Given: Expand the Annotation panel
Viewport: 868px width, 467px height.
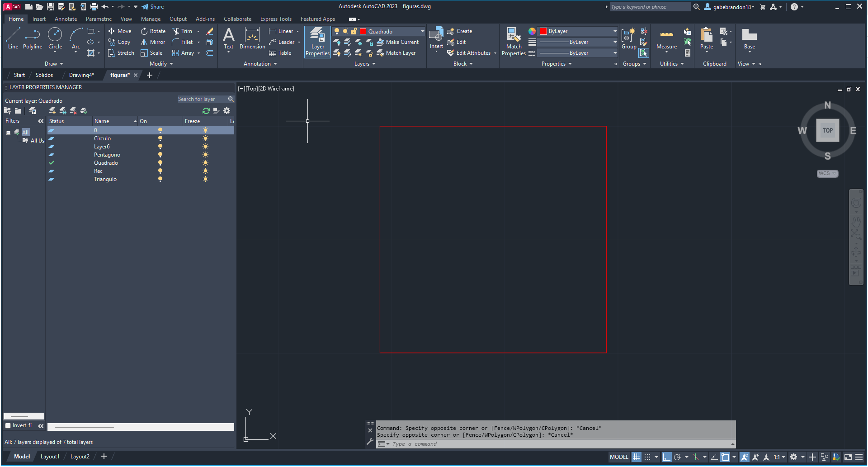Looking at the screenshot, I should click(260, 64).
